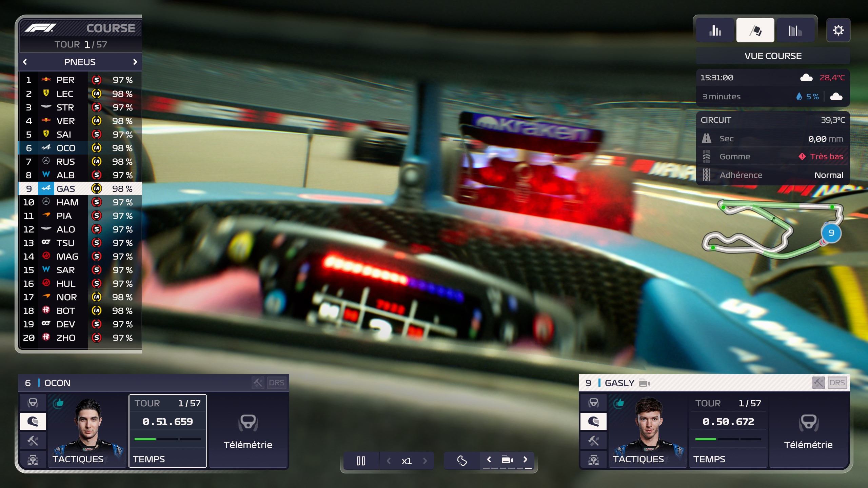Increase simulation speed with right arrow
This screenshot has height=488, width=868.
425,461
